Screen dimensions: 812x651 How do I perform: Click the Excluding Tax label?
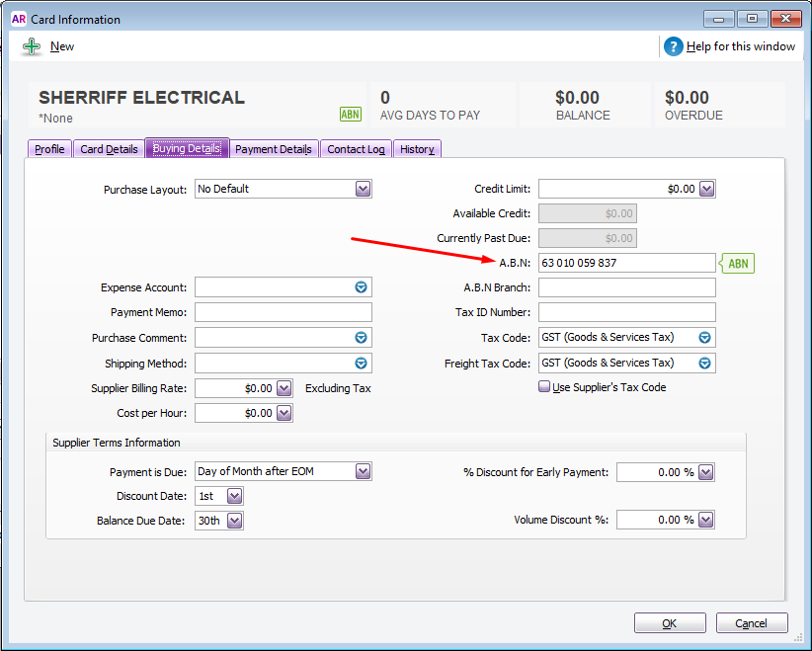(338, 388)
